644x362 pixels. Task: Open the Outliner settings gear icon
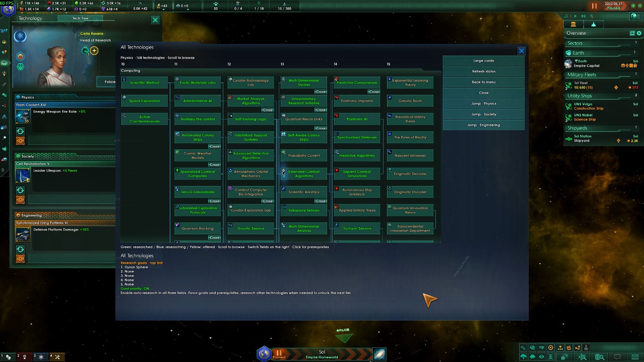[x=639, y=33]
